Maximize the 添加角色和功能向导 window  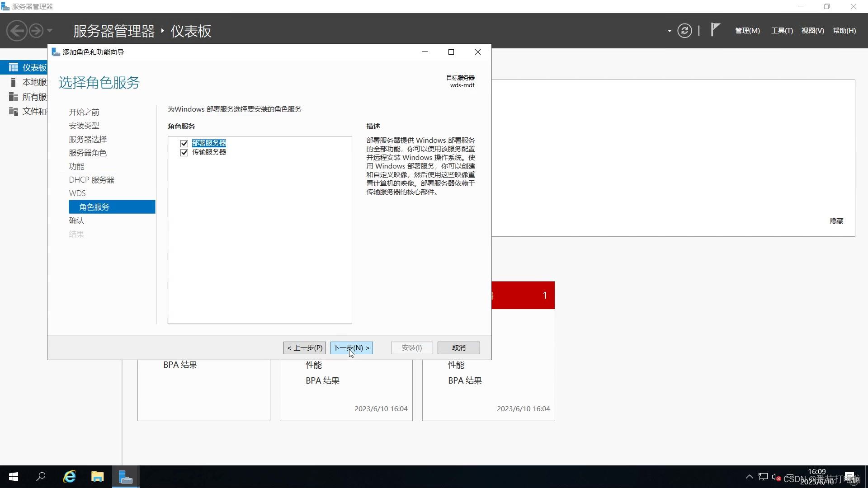pyautogui.click(x=451, y=52)
